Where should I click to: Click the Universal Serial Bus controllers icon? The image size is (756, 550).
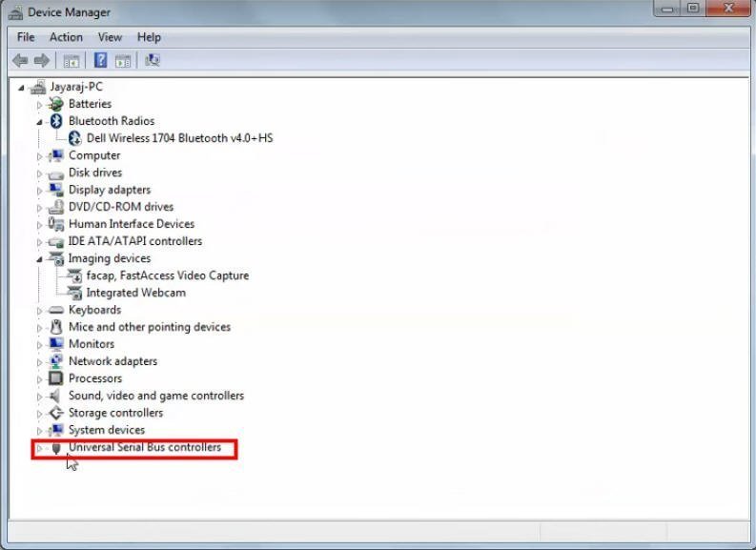[56, 448]
